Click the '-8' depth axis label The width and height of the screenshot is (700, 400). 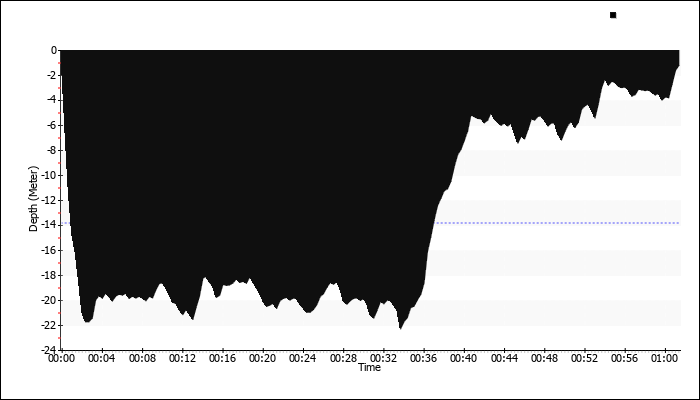[52, 150]
